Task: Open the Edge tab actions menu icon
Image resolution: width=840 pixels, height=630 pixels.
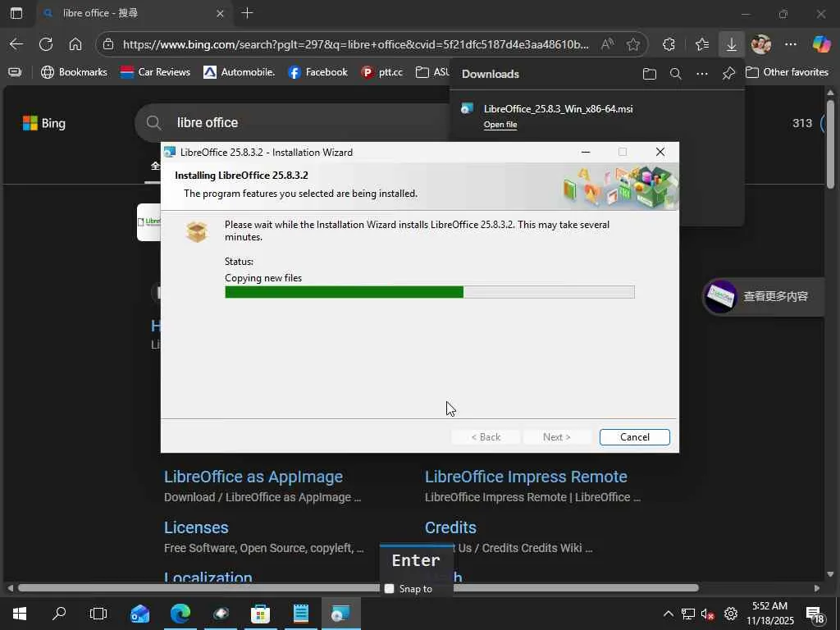Action: coord(16,13)
